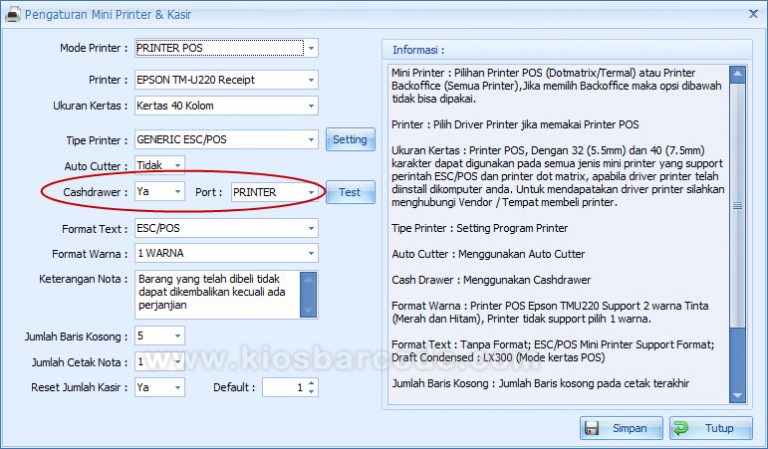The width and height of the screenshot is (768, 449).
Task: Click the floppy disk icon on Simpan
Action: [592, 428]
